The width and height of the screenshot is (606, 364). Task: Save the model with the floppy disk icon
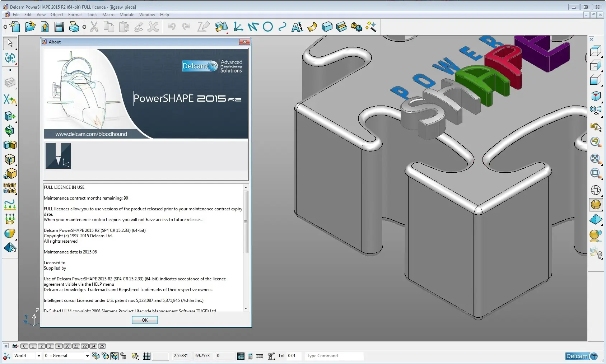(x=59, y=27)
